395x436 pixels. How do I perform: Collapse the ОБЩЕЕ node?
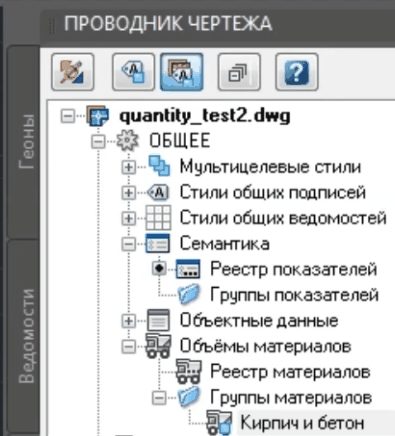coord(98,142)
